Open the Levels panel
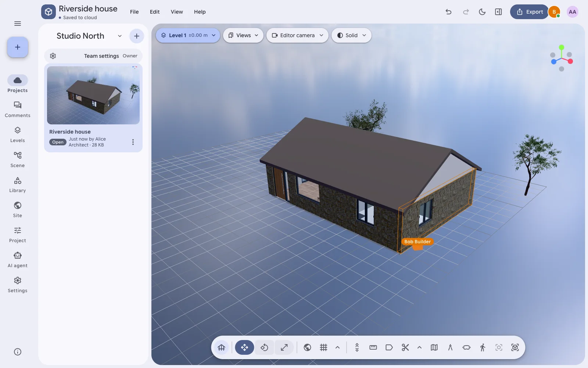Viewport: 588px width, 368px height. click(18, 134)
